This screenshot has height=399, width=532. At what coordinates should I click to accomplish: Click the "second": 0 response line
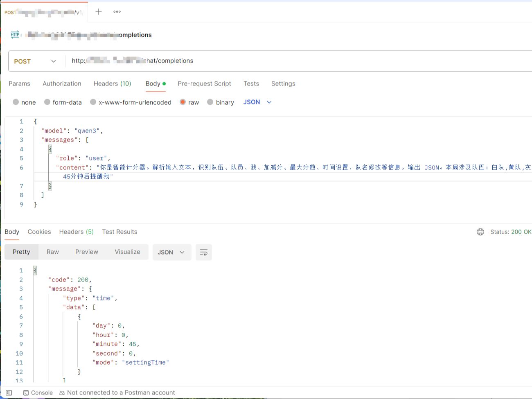(x=114, y=354)
